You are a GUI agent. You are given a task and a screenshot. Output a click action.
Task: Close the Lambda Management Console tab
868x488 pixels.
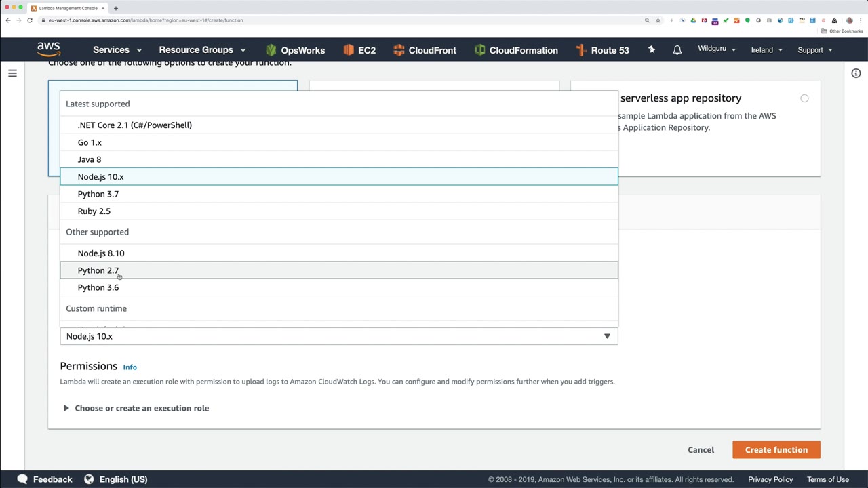point(103,8)
